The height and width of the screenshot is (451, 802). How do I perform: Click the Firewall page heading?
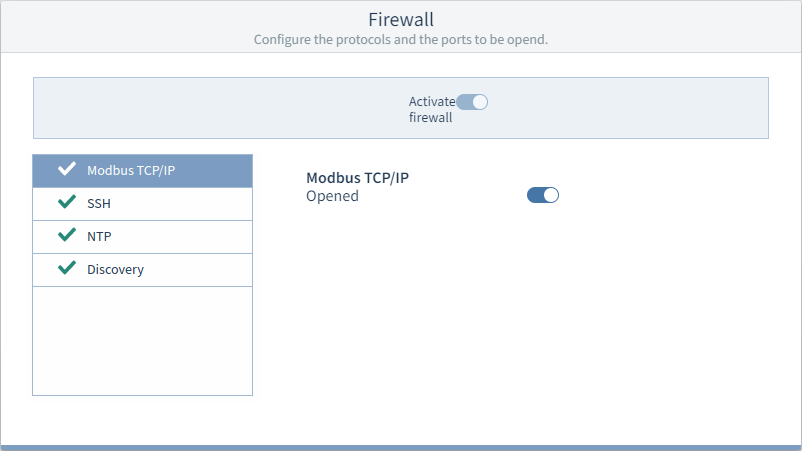[401, 19]
